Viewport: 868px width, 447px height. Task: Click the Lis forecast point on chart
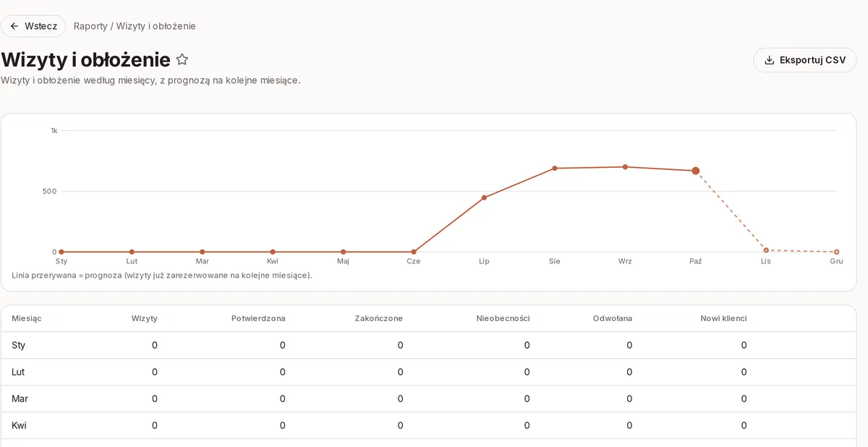pos(766,250)
